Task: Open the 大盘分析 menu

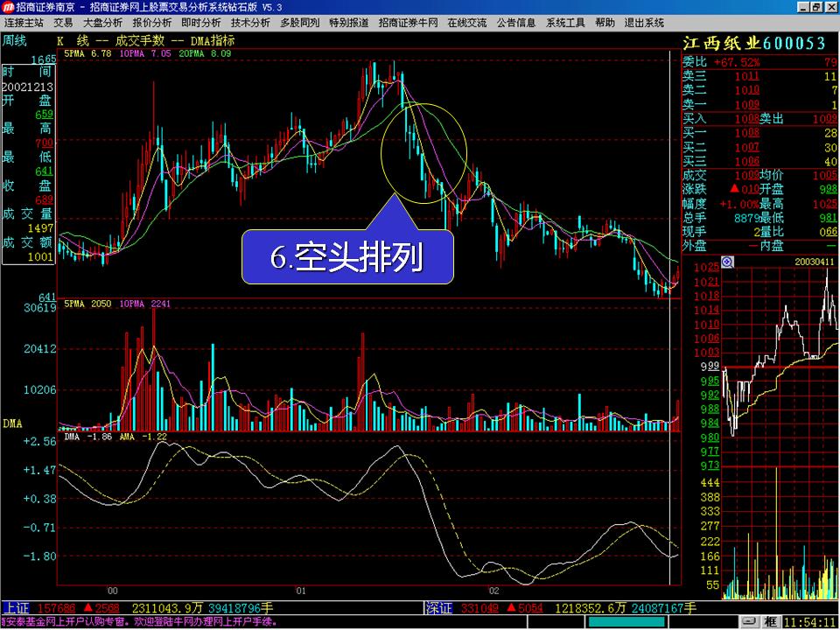Action: (103, 23)
